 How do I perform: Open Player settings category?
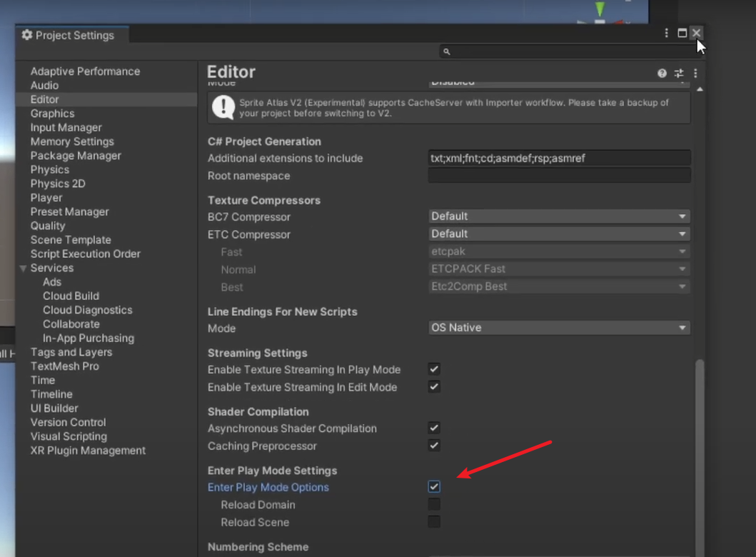(x=46, y=198)
